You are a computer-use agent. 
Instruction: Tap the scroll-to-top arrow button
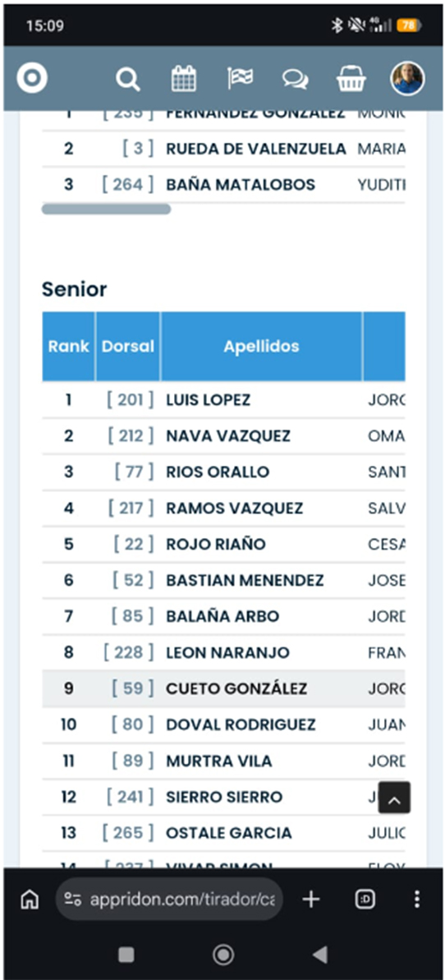click(x=394, y=798)
